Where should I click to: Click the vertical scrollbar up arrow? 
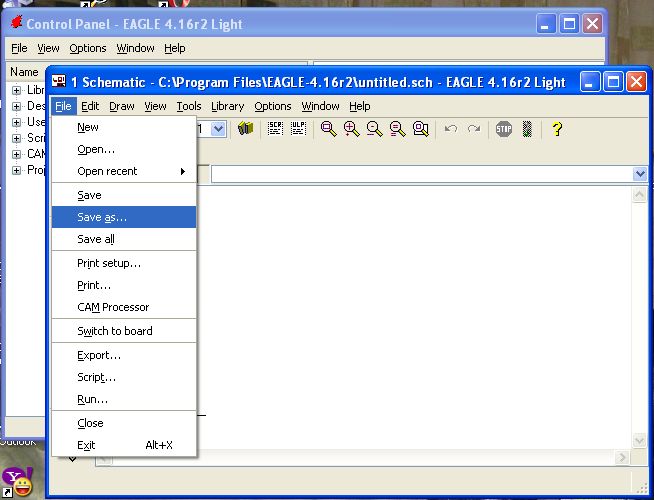click(639, 195)
